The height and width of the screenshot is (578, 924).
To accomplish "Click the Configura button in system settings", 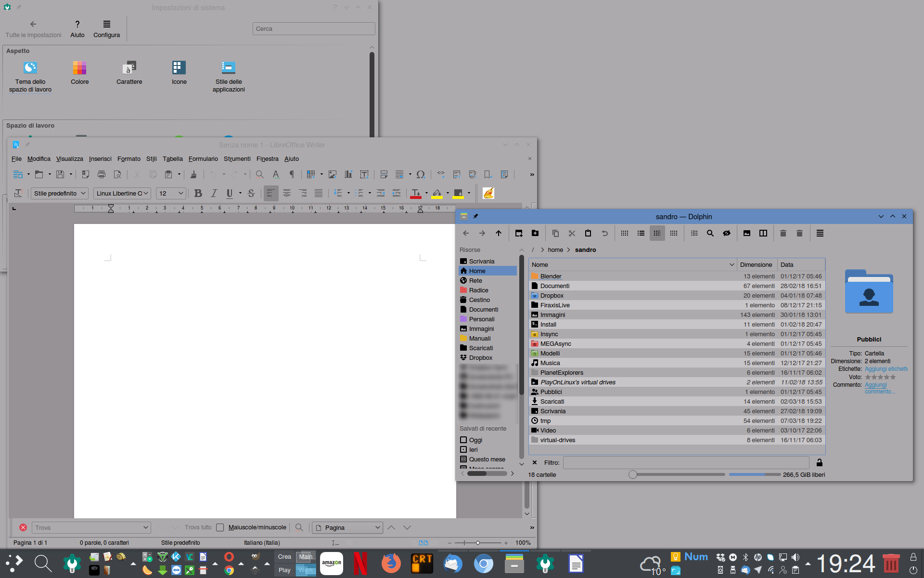I will point(106,29).
